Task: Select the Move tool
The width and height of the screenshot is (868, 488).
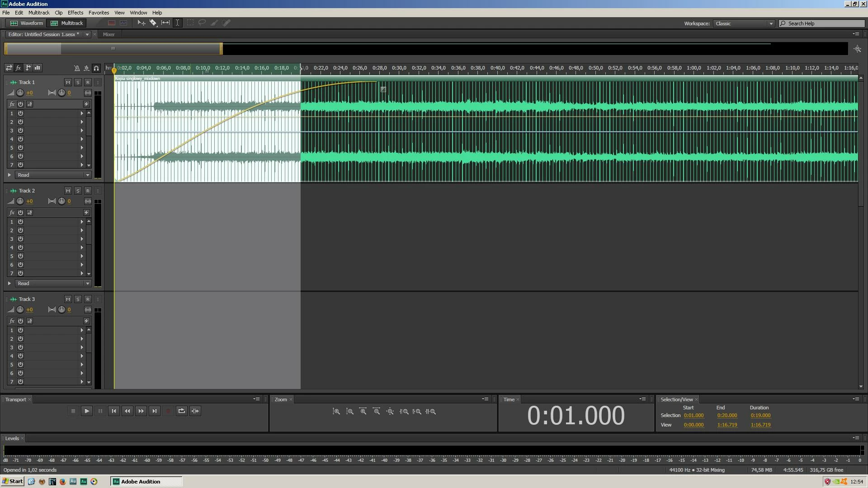Action: point(141,23)
